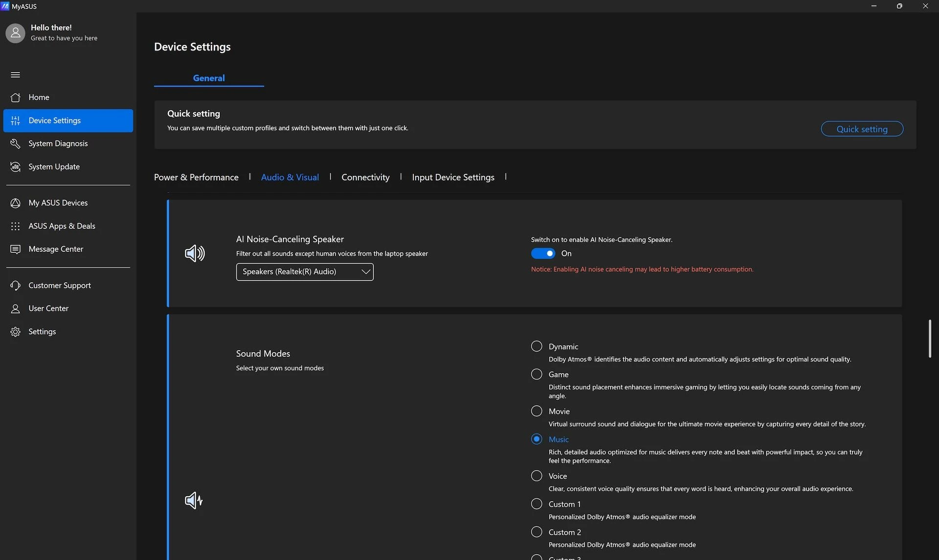Viewport: 939px width, 560px height.
Task: Open the Settings page label
Action: [x=42, y=332]
